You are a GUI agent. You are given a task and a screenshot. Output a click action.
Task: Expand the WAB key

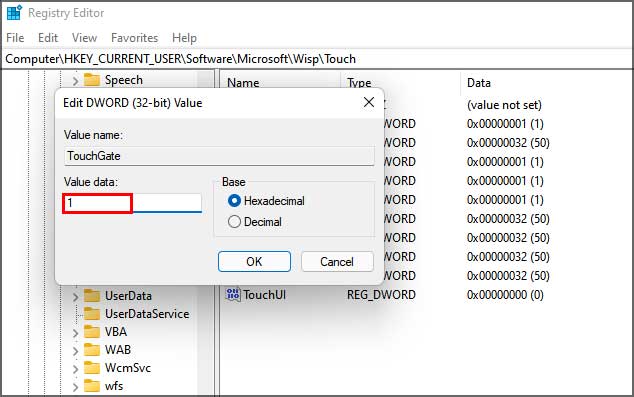pyautogui.click(x=75, y=350)
